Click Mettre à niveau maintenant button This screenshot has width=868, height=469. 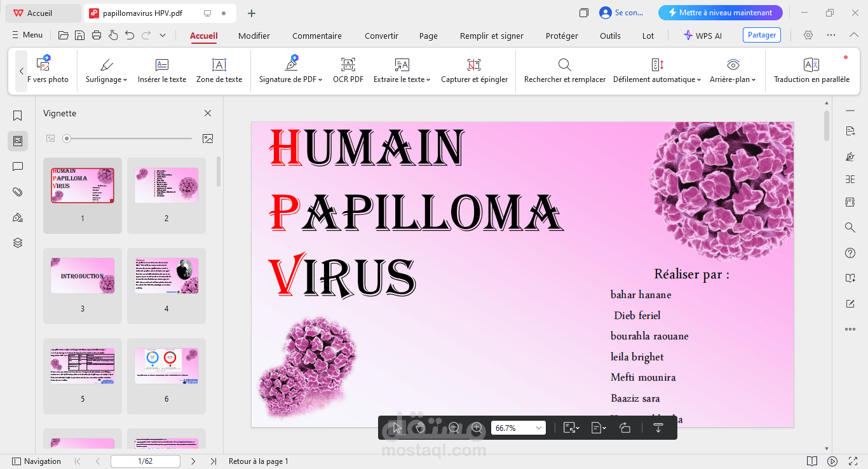(720, 13)
